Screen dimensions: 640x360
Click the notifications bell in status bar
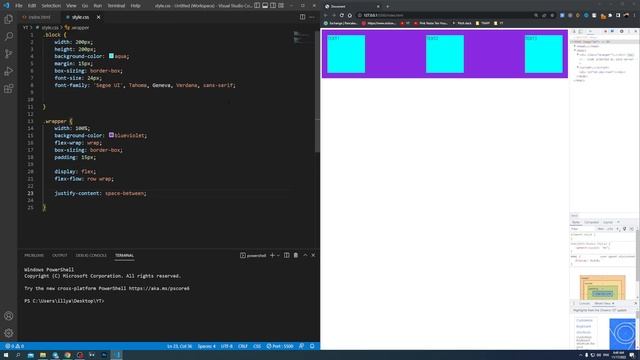pos(312,346)
